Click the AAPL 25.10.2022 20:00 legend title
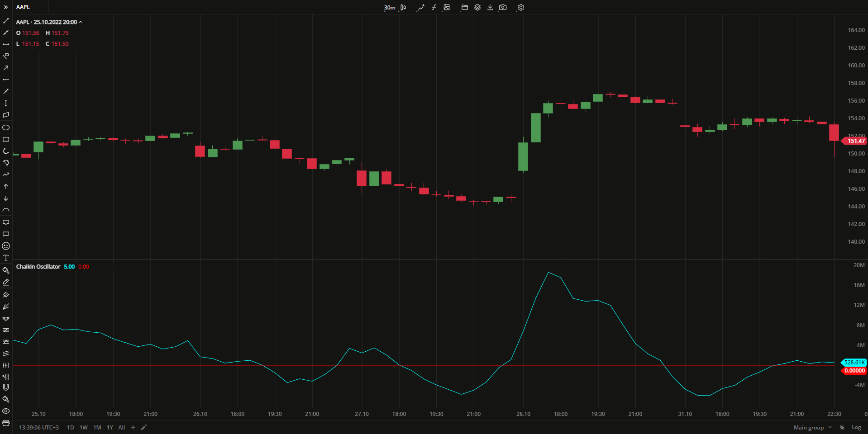This screenshot has width=868, height=434. point(46,22)
